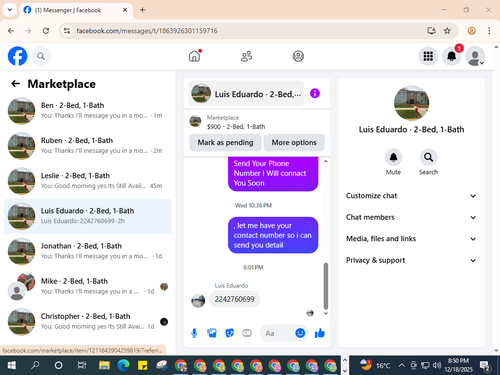Open the emoji picker smiley
500x375 pixels.
(300, 333)
